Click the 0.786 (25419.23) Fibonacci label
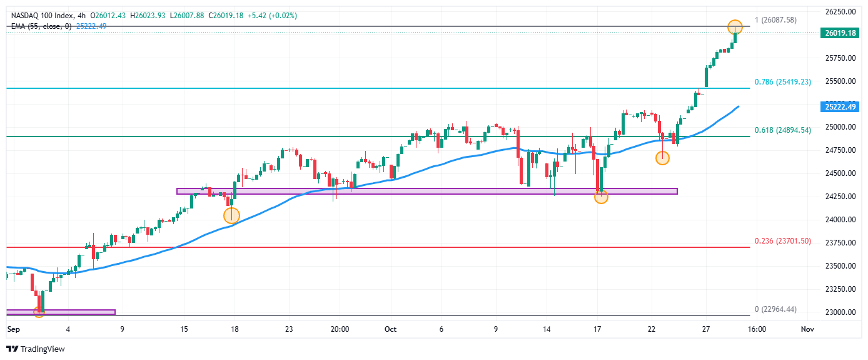Image resolution: width=868 pixels, height=360 pixels. tap(782, 82)
